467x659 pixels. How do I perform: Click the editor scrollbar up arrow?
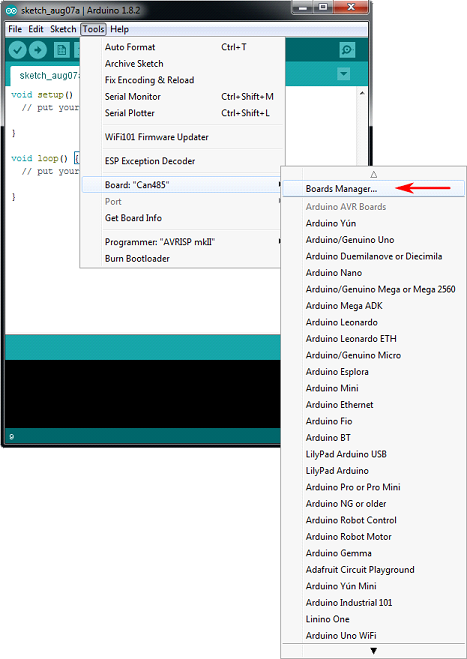362,93
